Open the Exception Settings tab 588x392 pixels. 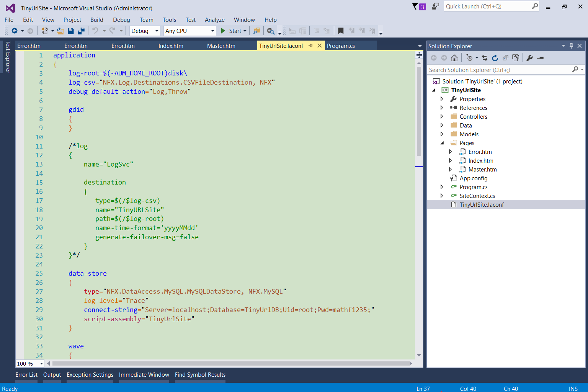[x=90, y=375]
